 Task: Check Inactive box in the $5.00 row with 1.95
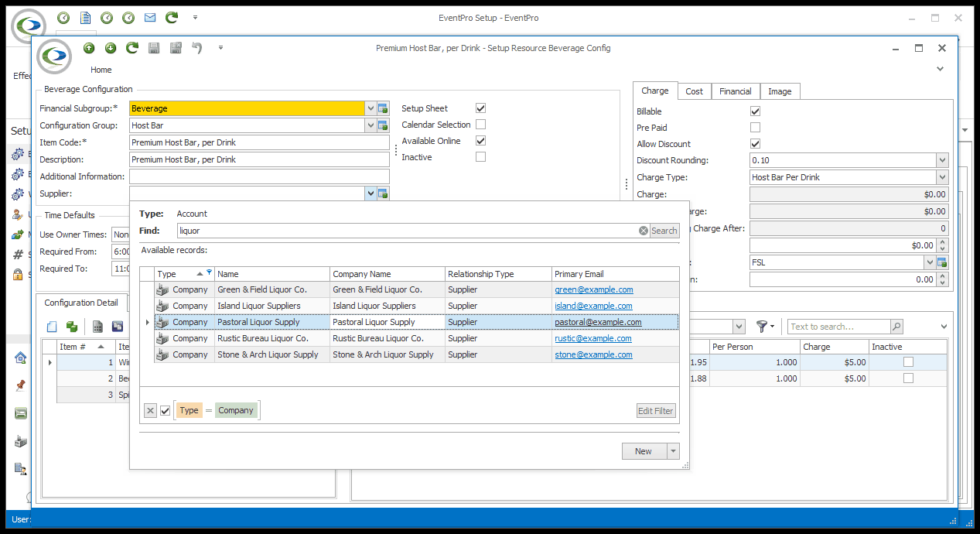pos(909,362)
